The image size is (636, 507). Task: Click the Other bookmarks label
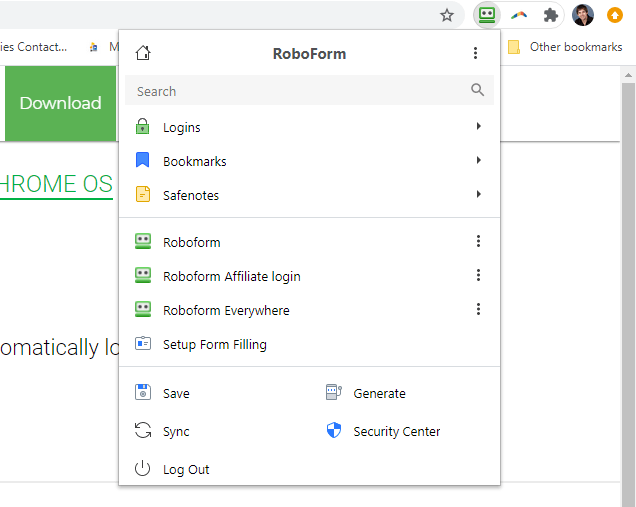pyautogui.click(x=576, y=47)
